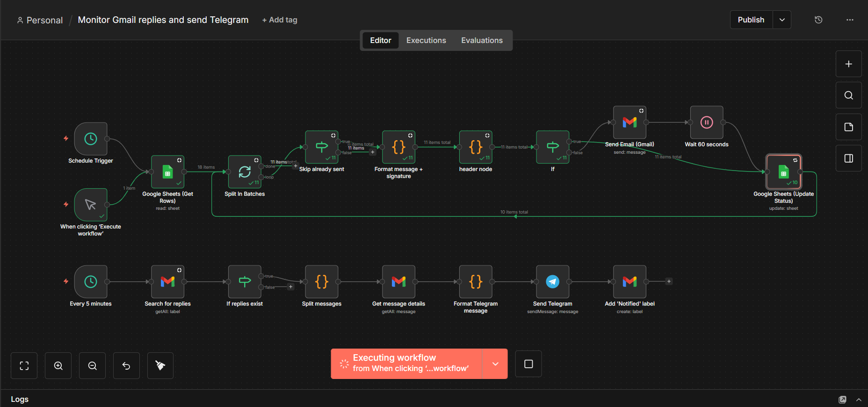Open the node search magnifier

(x=849, y=95)
